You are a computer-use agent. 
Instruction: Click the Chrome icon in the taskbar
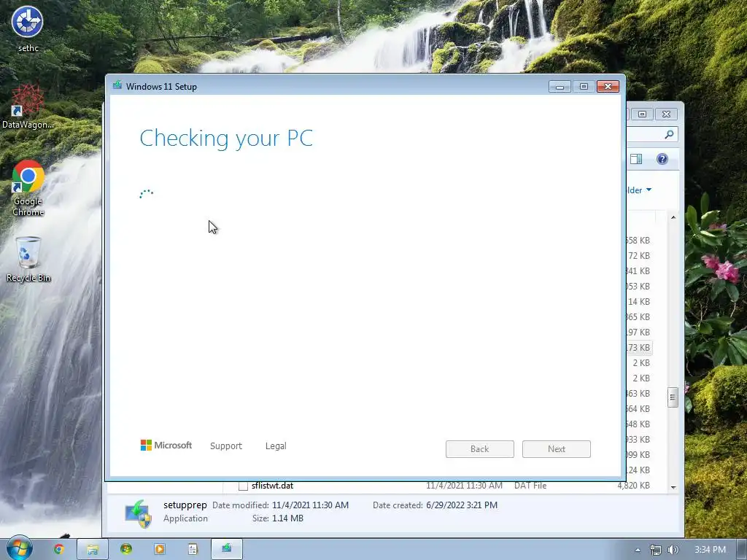pos(58,549)
